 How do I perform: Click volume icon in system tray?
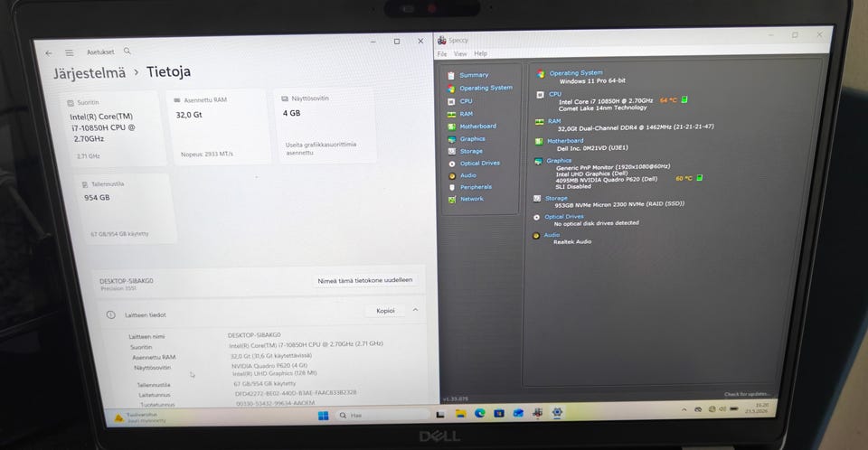[722, 409]
